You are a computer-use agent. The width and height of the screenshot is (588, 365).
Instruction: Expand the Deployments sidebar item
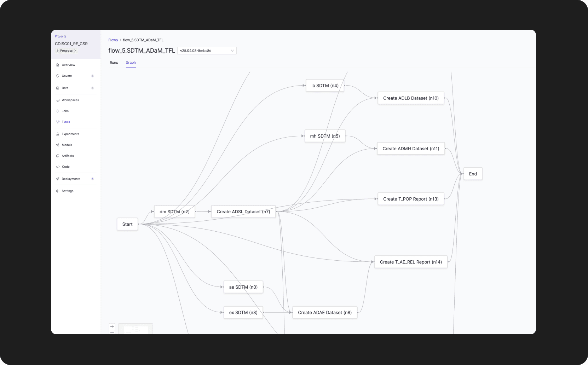pos(93,179)
